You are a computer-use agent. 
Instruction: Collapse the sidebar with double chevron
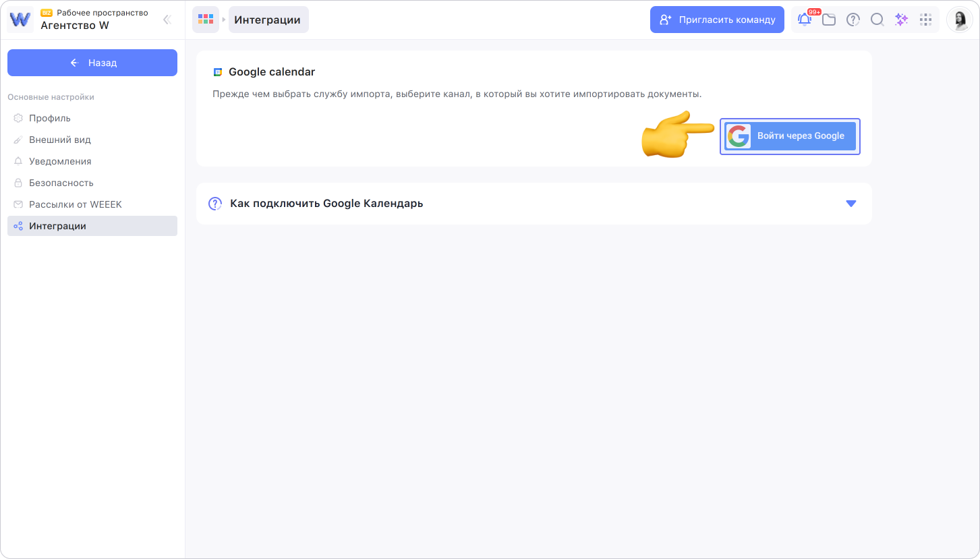click(x=167, y=20)
